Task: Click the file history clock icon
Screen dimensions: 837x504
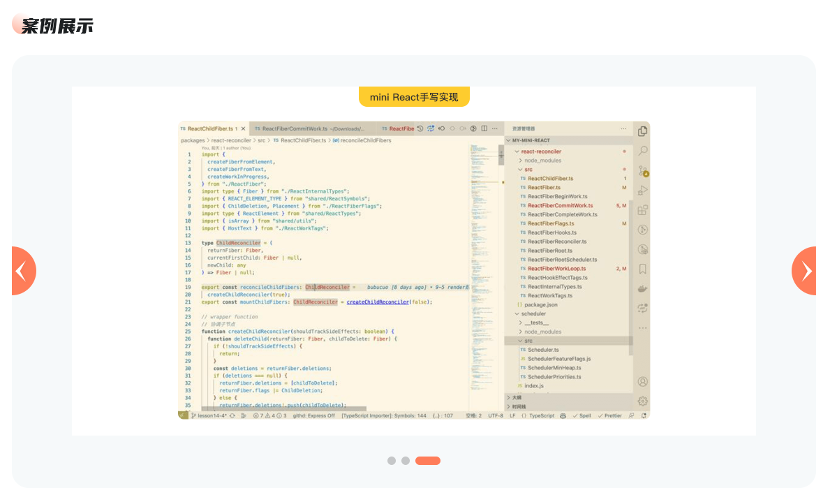Action: pos(420,128)
